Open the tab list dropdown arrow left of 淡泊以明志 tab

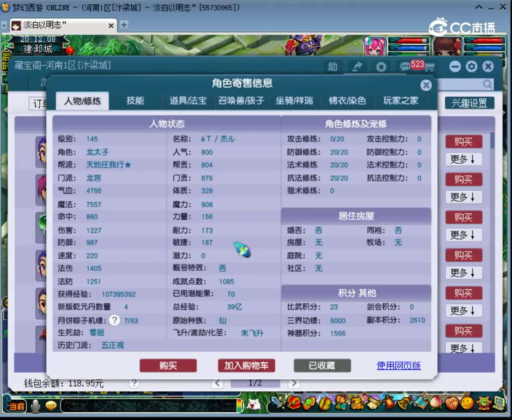tap(4, 25)
